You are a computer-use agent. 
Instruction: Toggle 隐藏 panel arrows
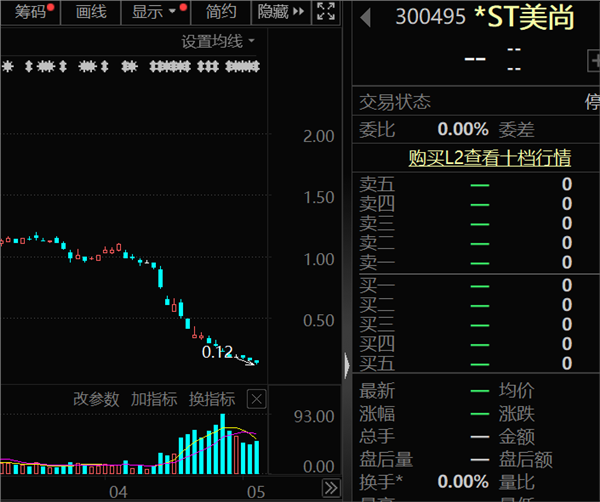pos(281,12)
